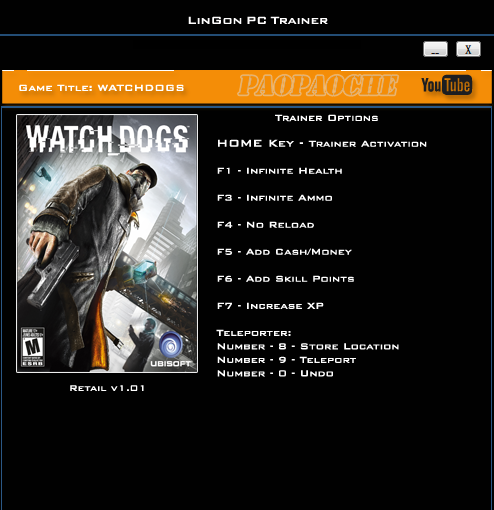Minimize the trainer window
This screenshot has height=510, width=494.
pos(435,49)
